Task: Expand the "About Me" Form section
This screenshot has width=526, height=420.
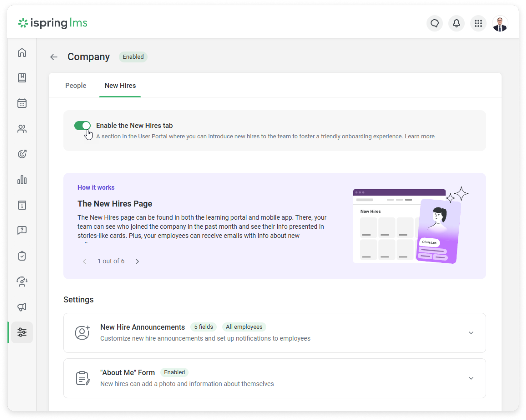Action: click(x=471, y=378)
